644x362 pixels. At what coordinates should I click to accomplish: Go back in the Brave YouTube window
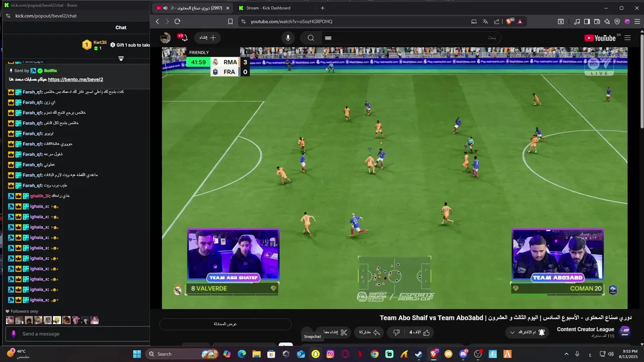(x=157, y=22)
